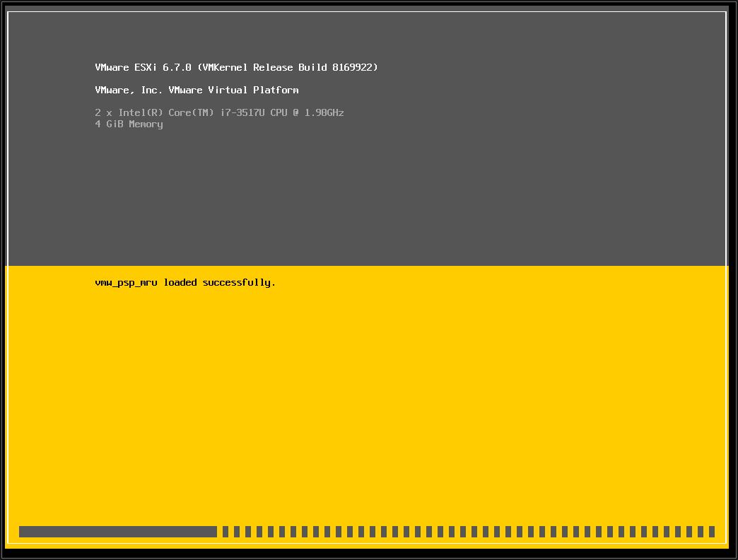Click the boot progress bar filled portion

pos(118,532)
